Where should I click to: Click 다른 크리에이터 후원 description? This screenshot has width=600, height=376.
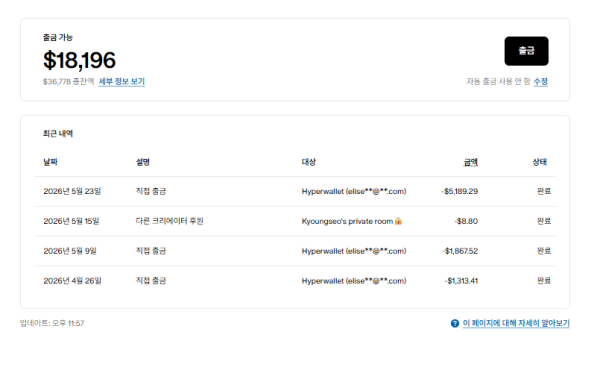170,221
